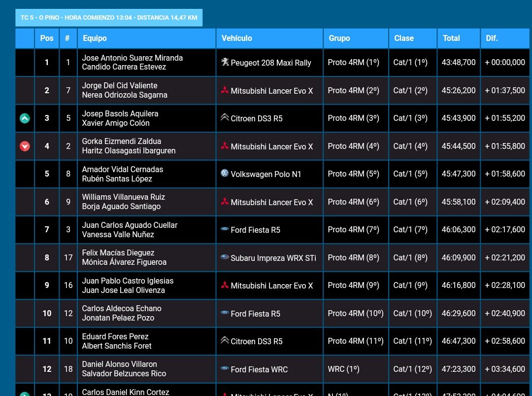Screen dimensions: 532x396
Task: Click driver Josep Basols Aquilera
Action: 120,114
